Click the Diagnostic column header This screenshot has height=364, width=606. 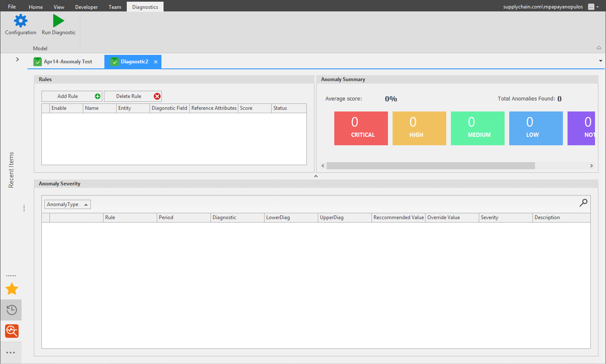[237, 217]
